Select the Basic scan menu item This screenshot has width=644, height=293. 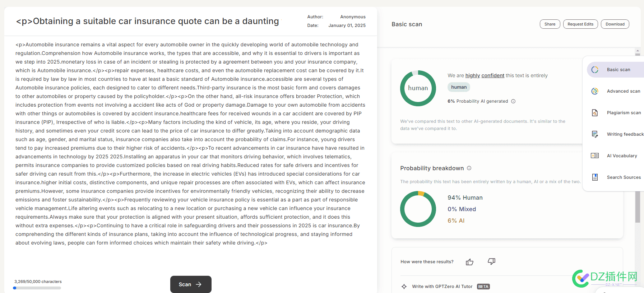pyautogui.click(x=615, y=70)
